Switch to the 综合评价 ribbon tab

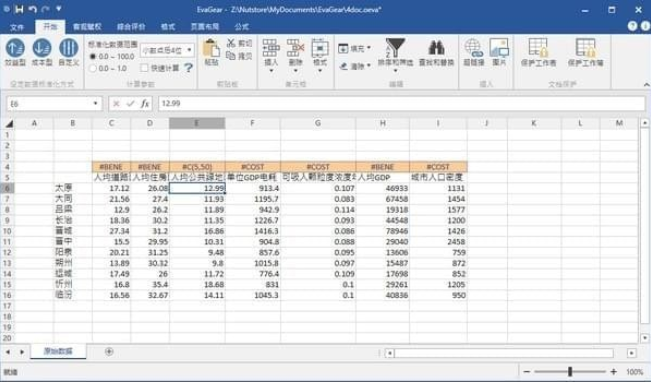pyautogui.click(x=131, y=27)
